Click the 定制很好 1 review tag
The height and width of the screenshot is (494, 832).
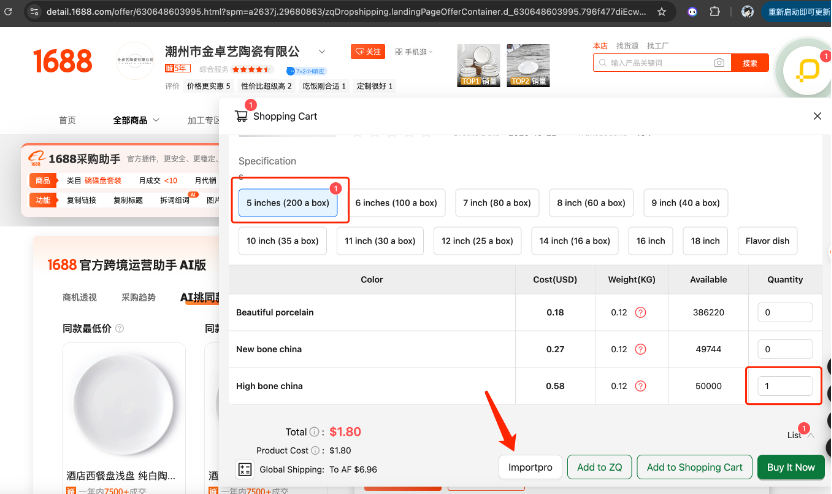tap(374, 86)
